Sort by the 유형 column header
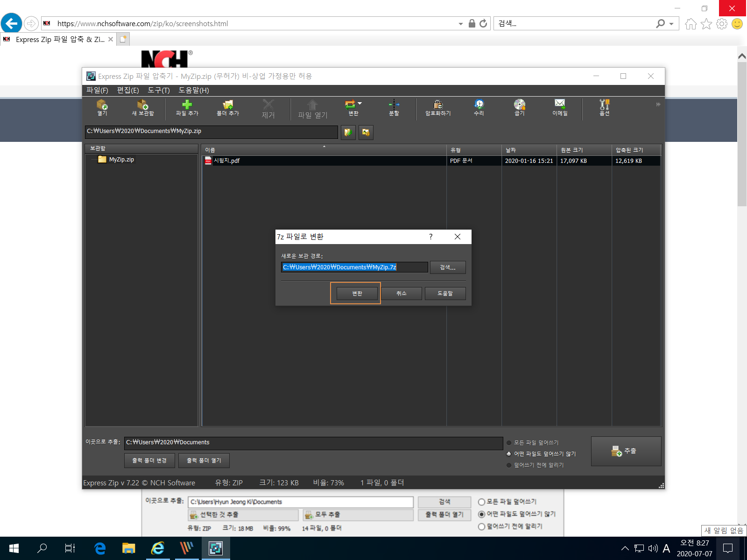 [x=474, y=150]
